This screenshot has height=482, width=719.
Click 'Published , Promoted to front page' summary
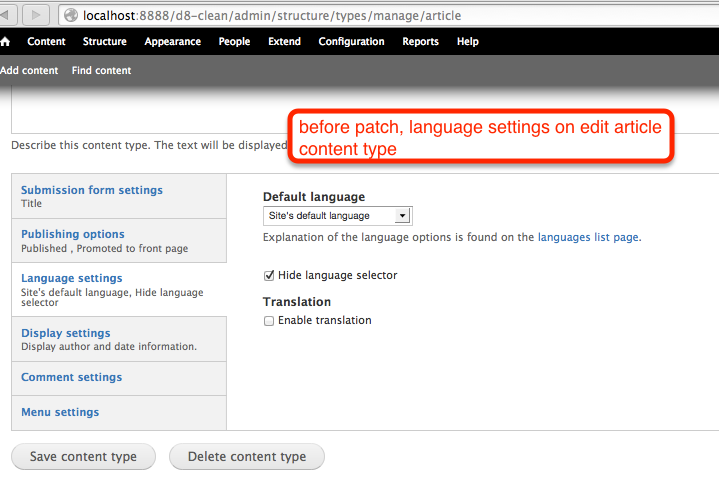click(105, 249)
